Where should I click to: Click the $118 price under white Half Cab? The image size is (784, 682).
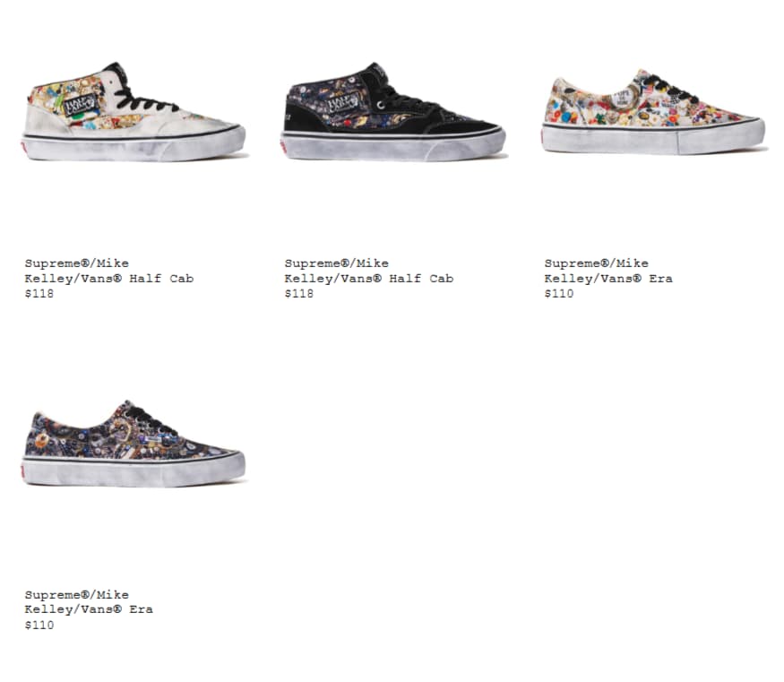[39, 293]
